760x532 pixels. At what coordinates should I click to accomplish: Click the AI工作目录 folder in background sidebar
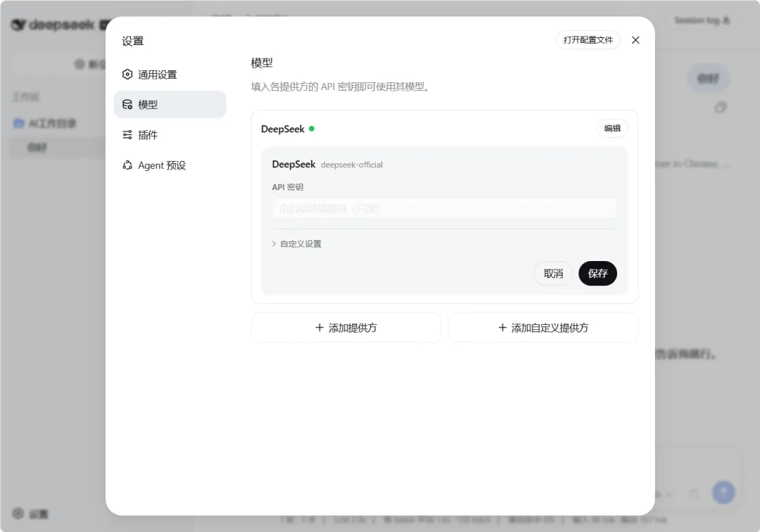coord(45,124)
